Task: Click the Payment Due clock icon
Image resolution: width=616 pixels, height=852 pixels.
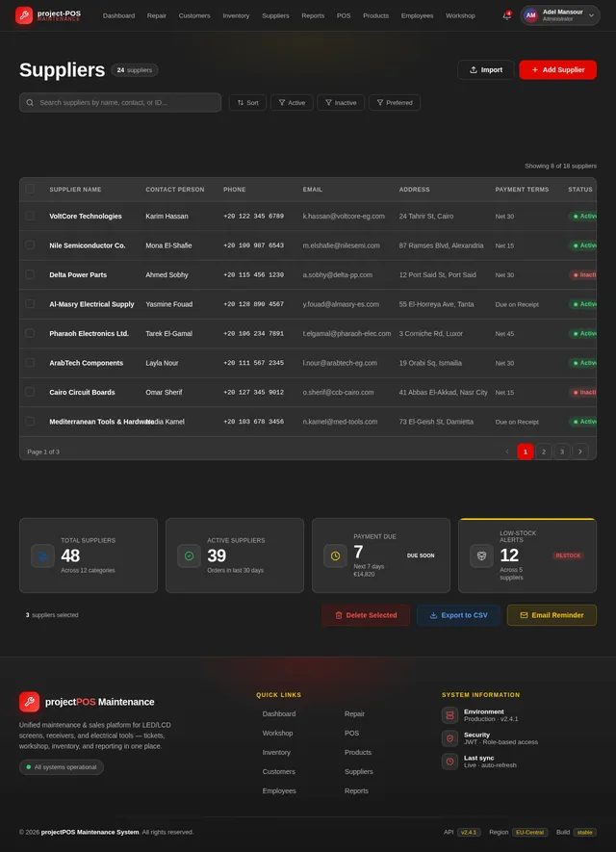Action: pyautogui.click(x=335, y=555)
